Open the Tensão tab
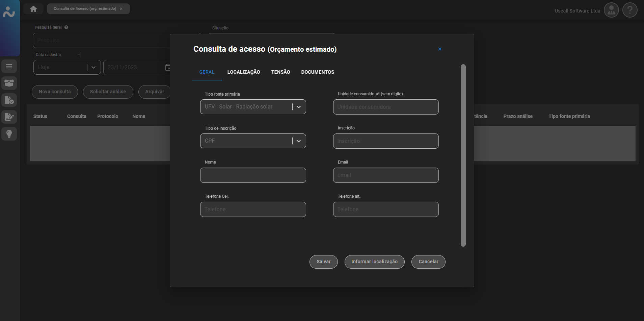 [280, 72]
